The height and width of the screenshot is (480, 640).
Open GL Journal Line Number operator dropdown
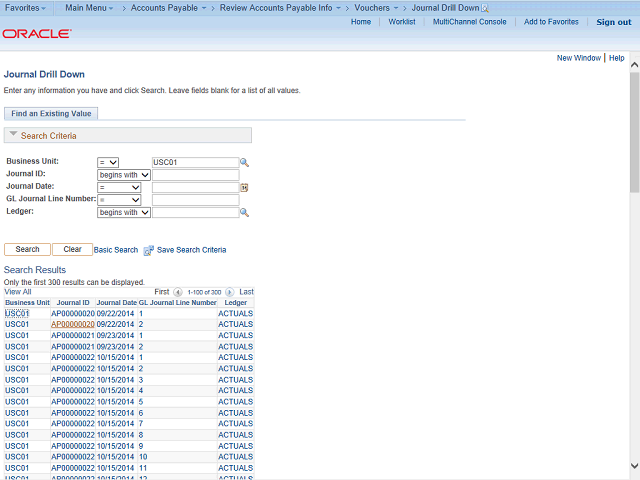[x=119, y=200]
